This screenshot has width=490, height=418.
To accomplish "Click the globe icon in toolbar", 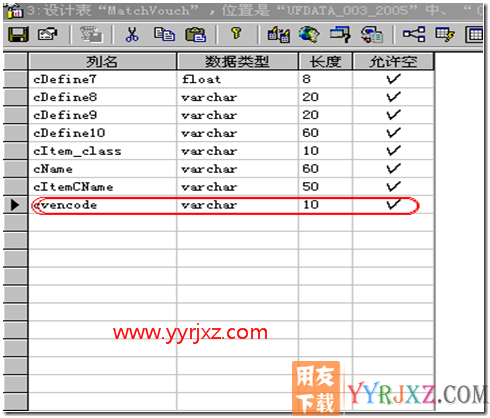I will 309,34.
